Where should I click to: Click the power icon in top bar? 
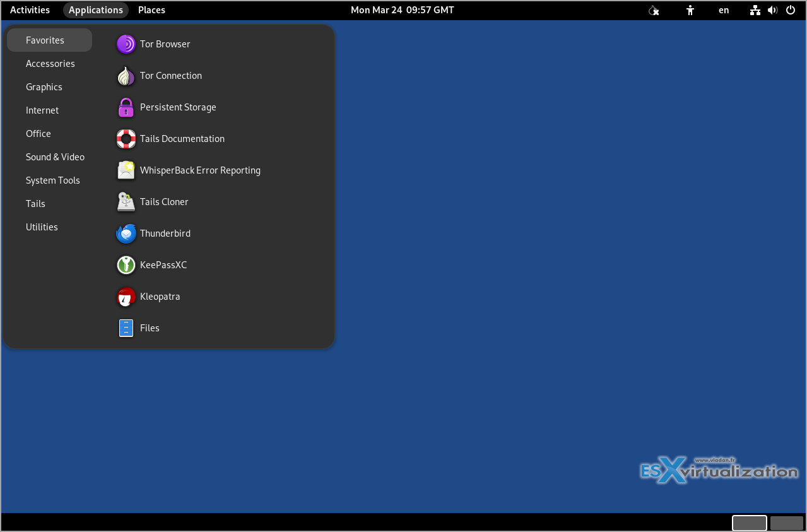[x=791, y=10]
